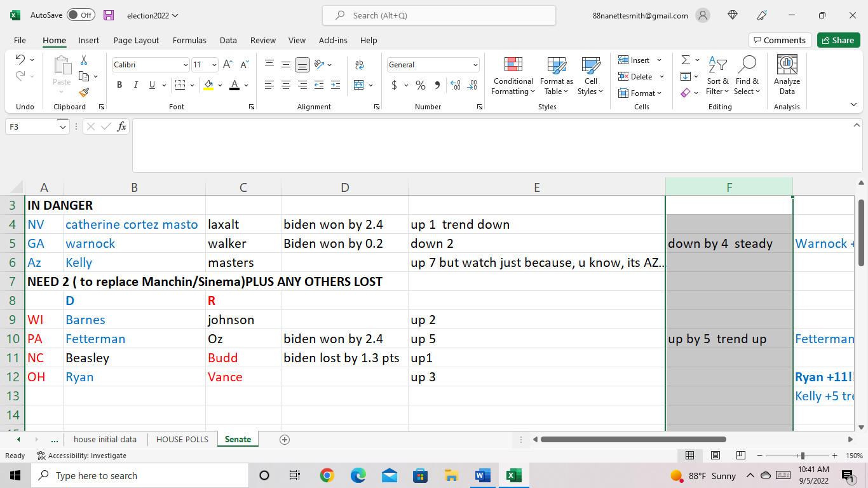Image resolution: width=868 pixels, height=488 pixels.
Task: Click the Save floppy disk icon
Action: [109, 15]
